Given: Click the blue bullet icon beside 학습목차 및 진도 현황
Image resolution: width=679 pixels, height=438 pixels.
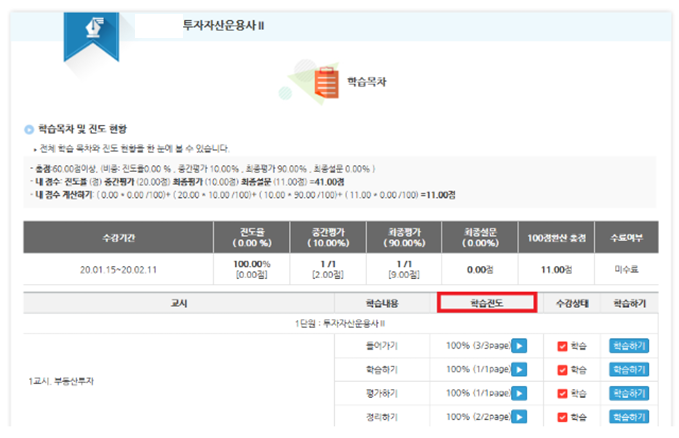Looking at the screenshot, I should [29, 130].
